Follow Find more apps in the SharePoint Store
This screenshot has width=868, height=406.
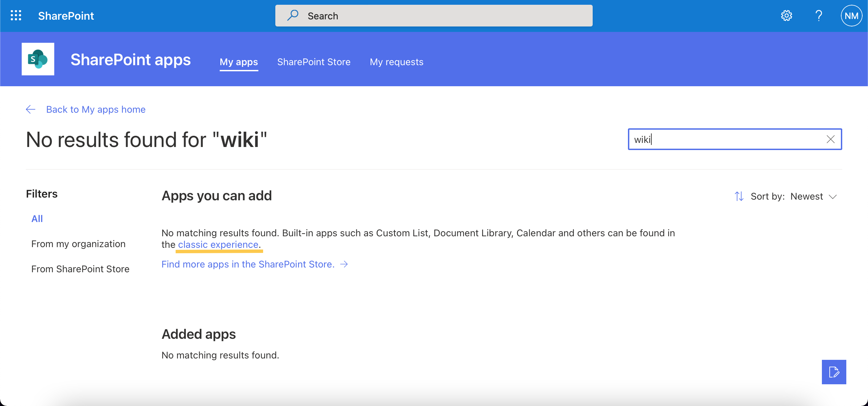pyautogui.click(x=248, y=264)
